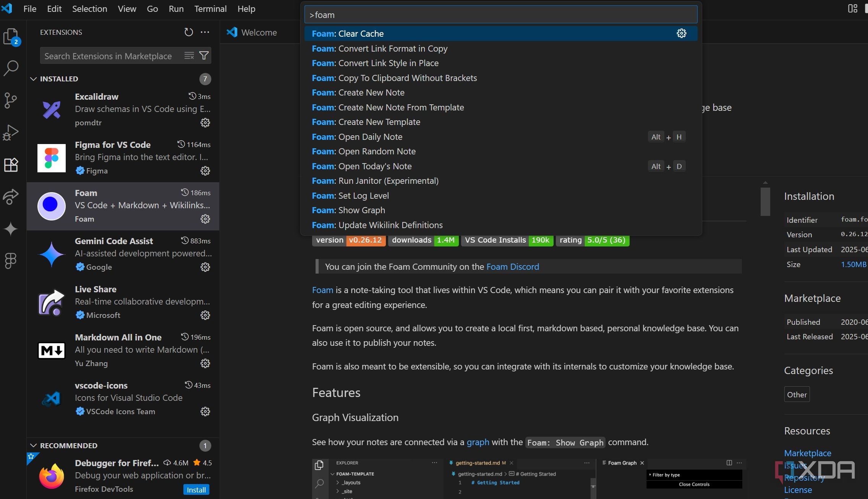The height and width of the screenshot is (499, 868).
Task: Follow the Foam Discord link
Action: [512, 267]
